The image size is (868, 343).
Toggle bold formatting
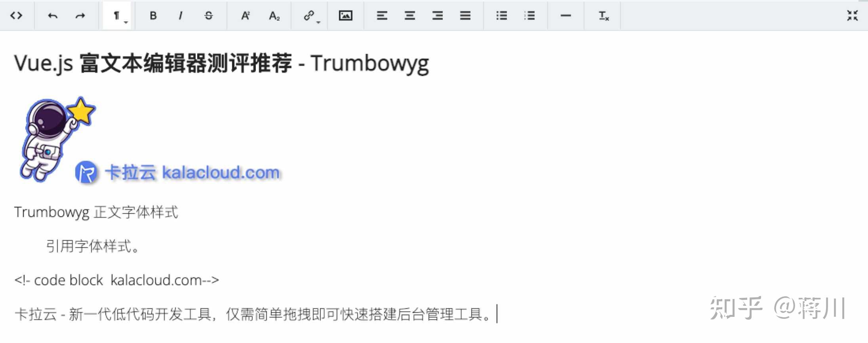pyautogui.click(x=153, y=15)
